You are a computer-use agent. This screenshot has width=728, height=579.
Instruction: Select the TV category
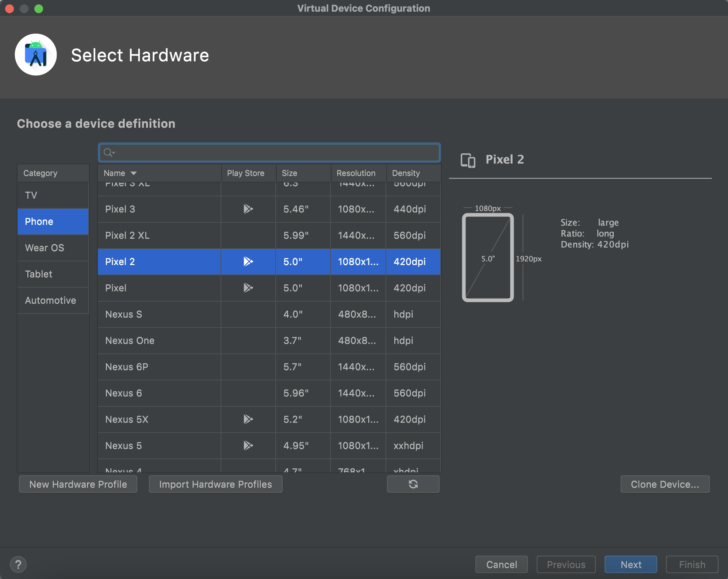click(53, 195)
